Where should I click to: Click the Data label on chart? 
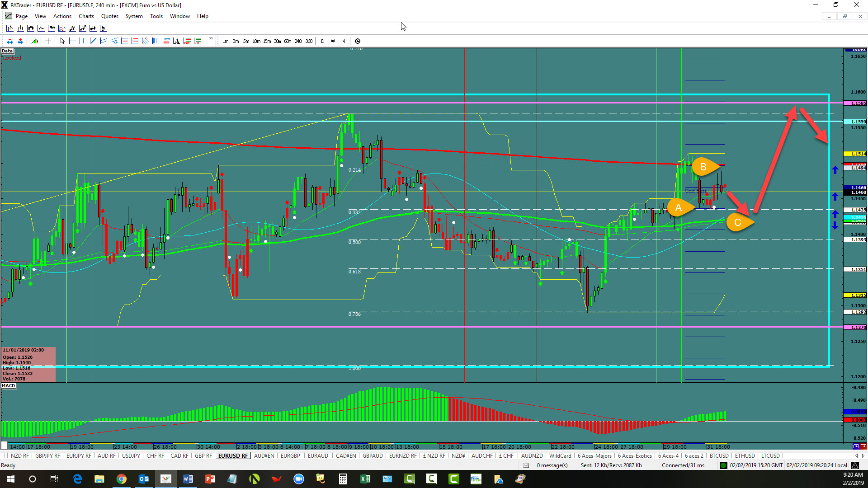[x=7, y=51]
